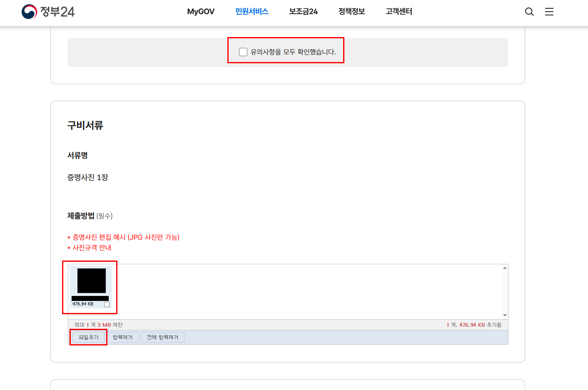The image size is (588, 390).
Task: Click the 증명사진 1장 document name
Action: [x=88, y=177]
